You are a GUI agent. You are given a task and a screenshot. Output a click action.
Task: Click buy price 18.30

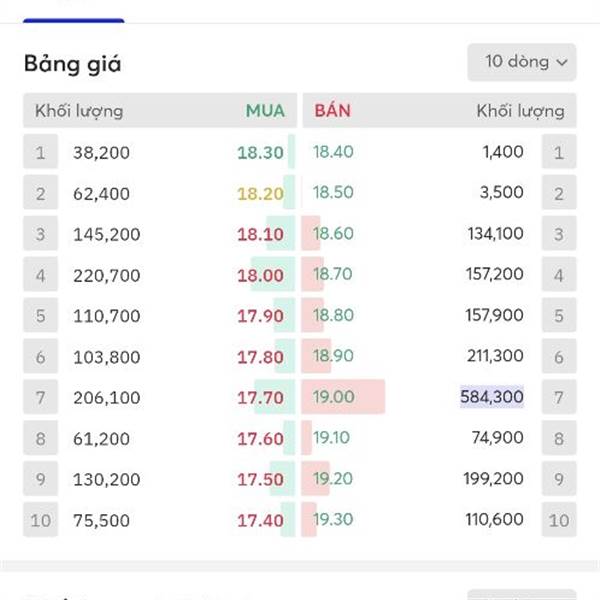(x=260, y=153)
